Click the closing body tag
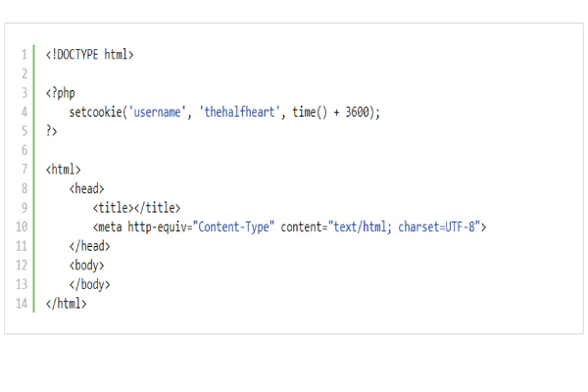 pos(90,284)
